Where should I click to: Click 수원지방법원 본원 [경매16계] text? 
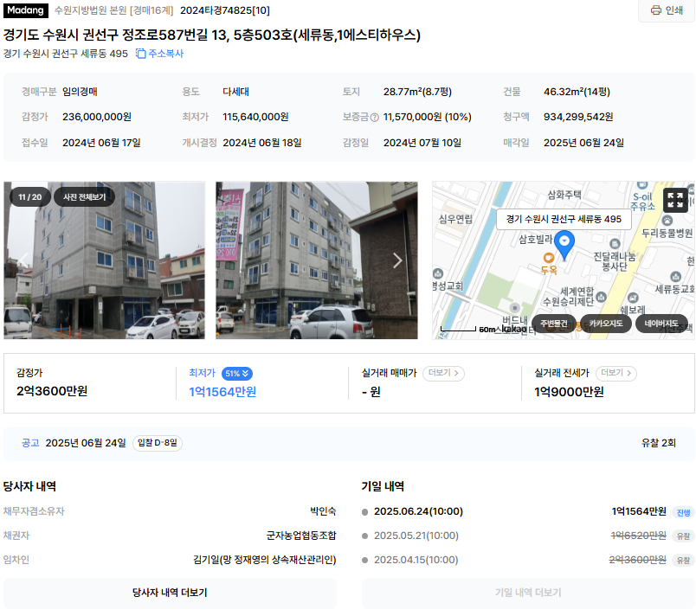point(113,10)
